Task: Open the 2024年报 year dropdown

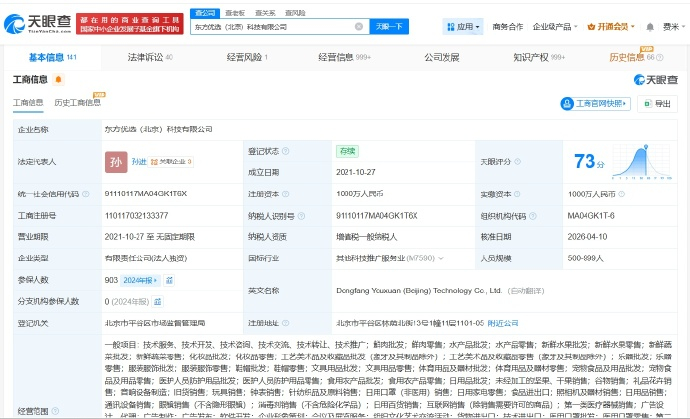Action: tap(140, 282)
